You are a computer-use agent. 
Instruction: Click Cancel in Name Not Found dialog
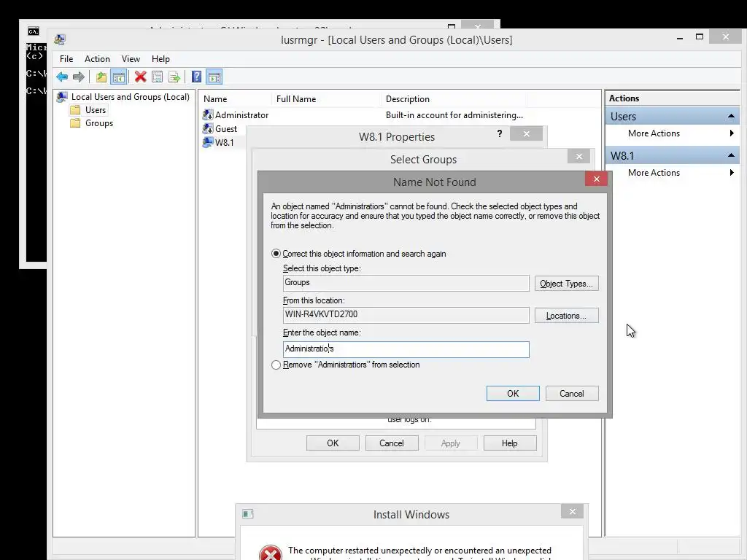click(572, 393)
